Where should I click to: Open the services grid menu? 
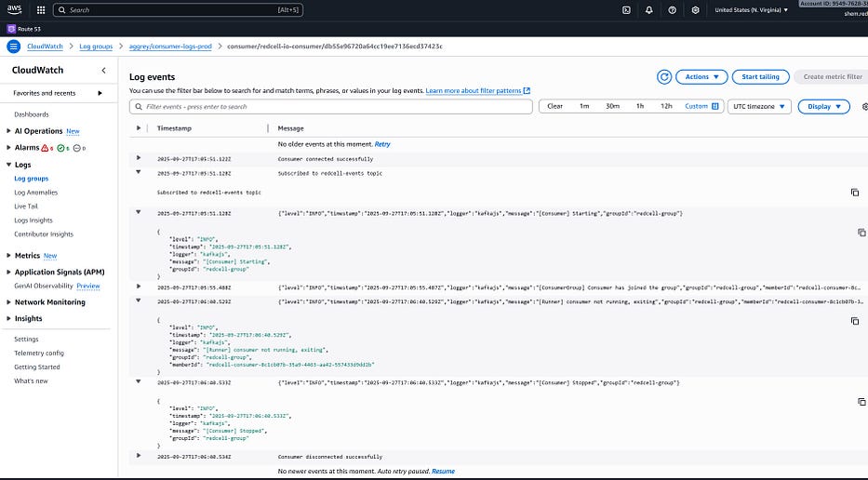coord(40,10)
